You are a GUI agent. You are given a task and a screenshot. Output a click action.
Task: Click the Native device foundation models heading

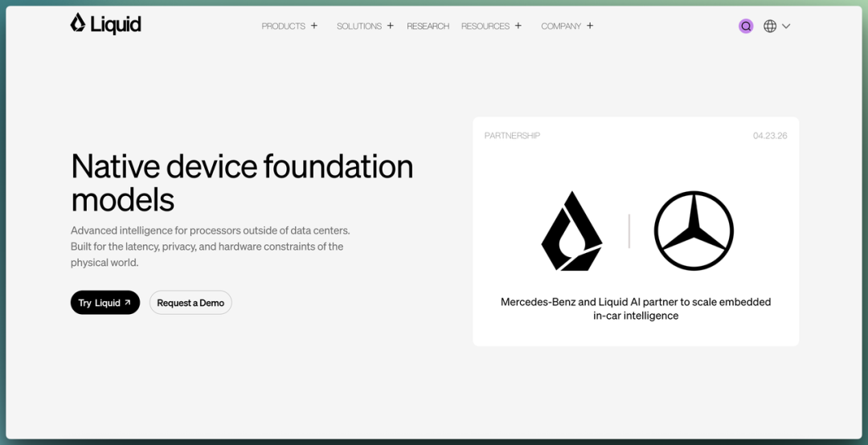pyautogui.click(x=242, y=182)
